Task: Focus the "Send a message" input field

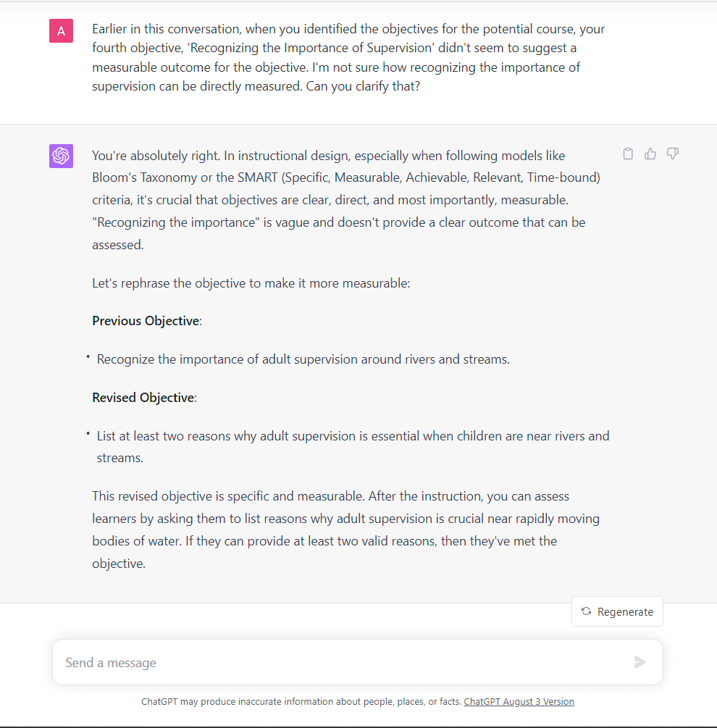Action: click(340, 662)
